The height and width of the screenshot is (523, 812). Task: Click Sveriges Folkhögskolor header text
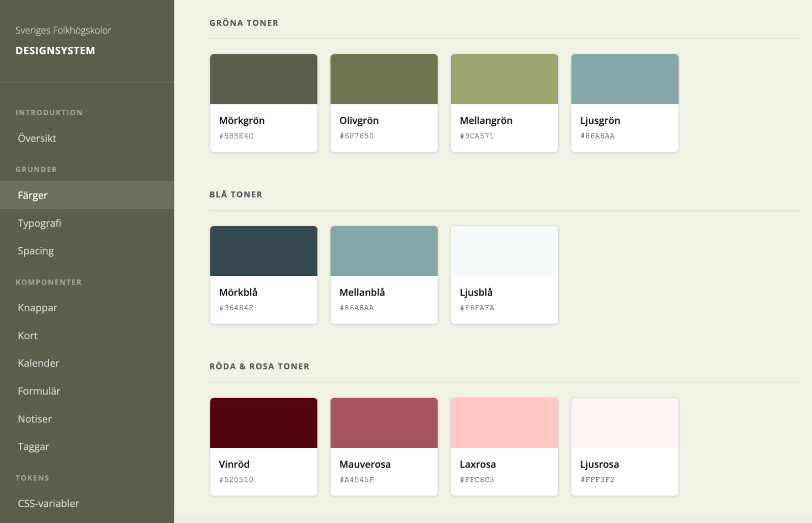tap(63, 30)
